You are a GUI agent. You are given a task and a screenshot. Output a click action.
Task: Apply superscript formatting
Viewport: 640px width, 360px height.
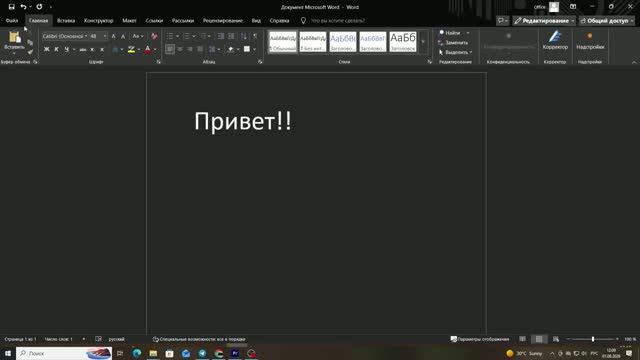102,49
